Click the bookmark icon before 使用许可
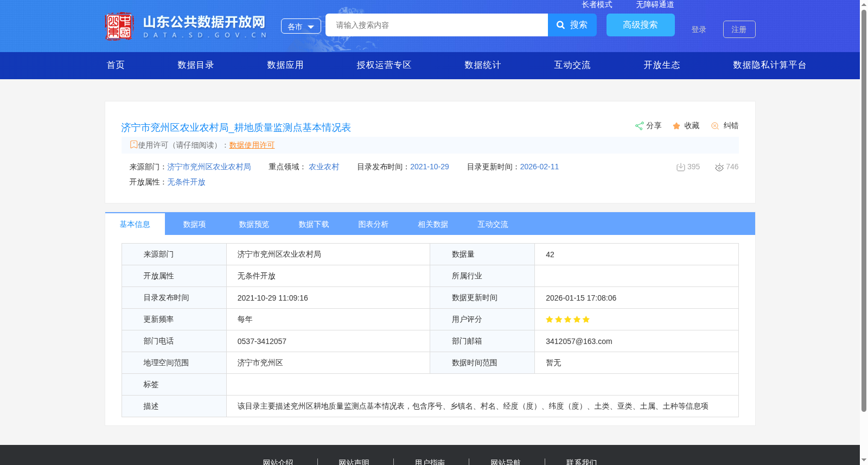The height and width of the screenshot is (465, 868). pos(133,144)
